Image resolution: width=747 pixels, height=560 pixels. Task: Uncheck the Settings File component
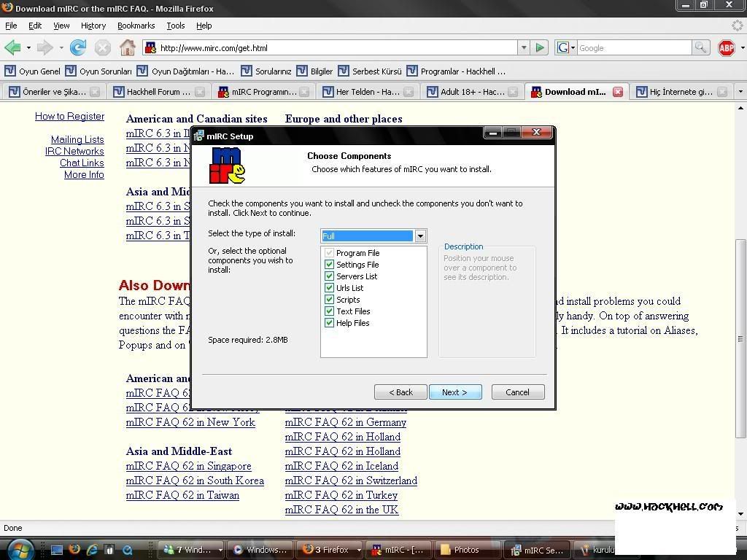click(x=329, y=264)
